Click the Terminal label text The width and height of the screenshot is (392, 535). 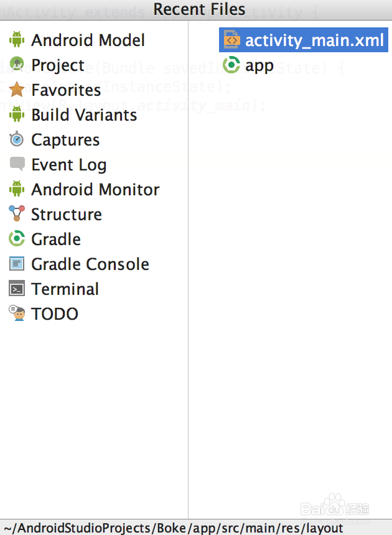tap(65, 289)
